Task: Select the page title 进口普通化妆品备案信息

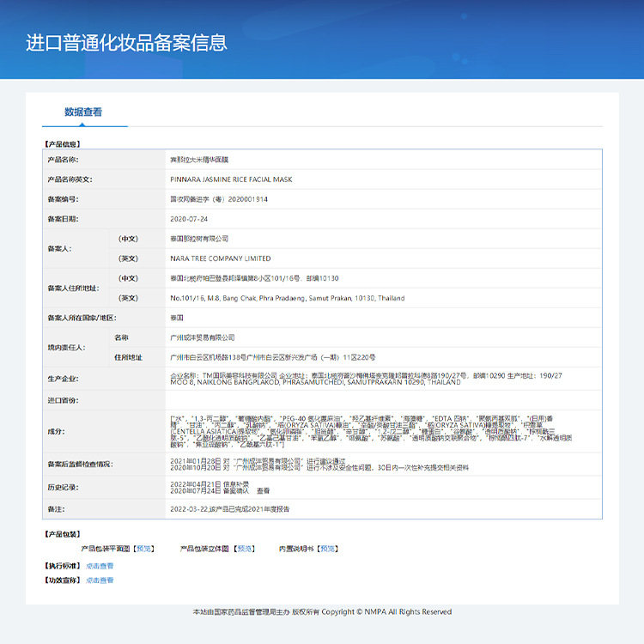Action: 126,43
